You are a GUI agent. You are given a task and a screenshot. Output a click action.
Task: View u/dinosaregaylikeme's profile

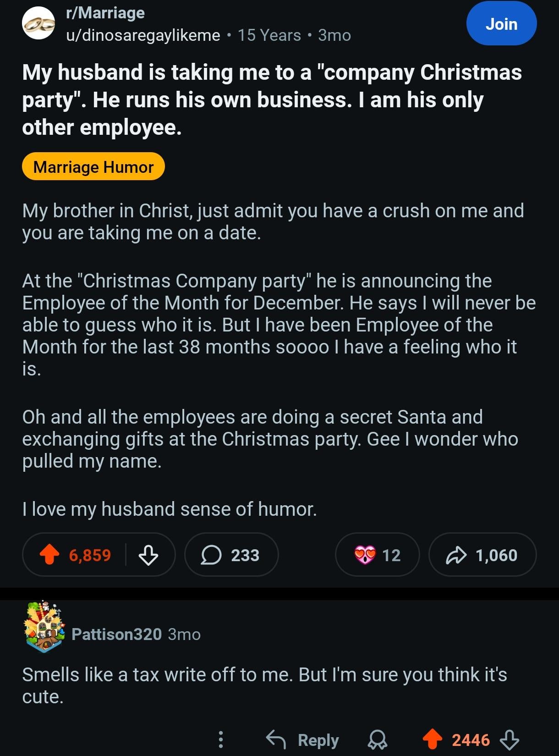coord(143,35)
